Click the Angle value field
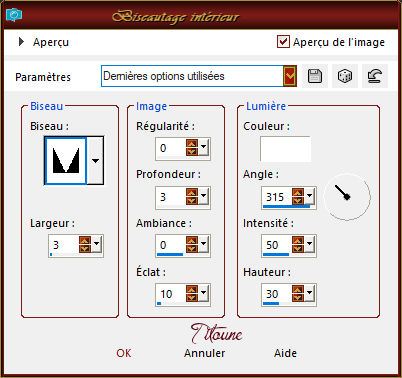402x378 pixels. tap(277, 197)
